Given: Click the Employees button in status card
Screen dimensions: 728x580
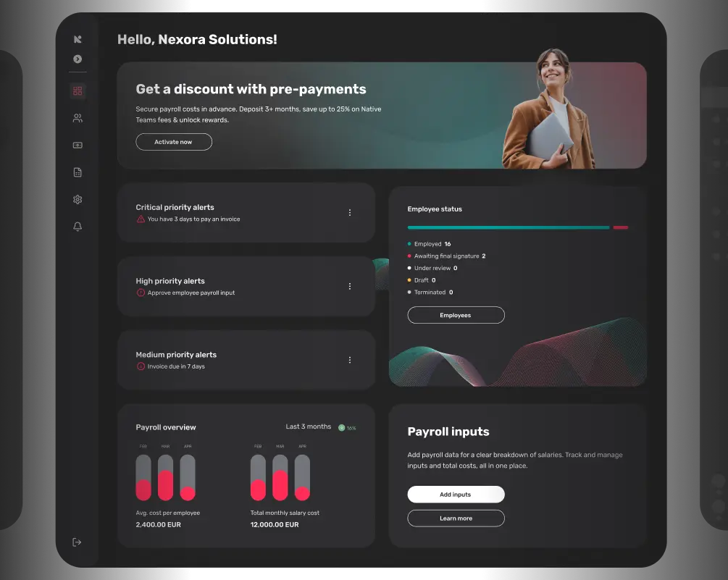Looking at the screenshot, I should (456, 315).
